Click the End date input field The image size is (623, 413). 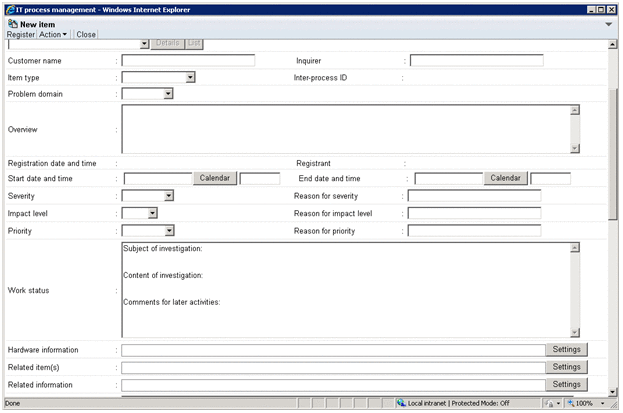click(449, 178)
